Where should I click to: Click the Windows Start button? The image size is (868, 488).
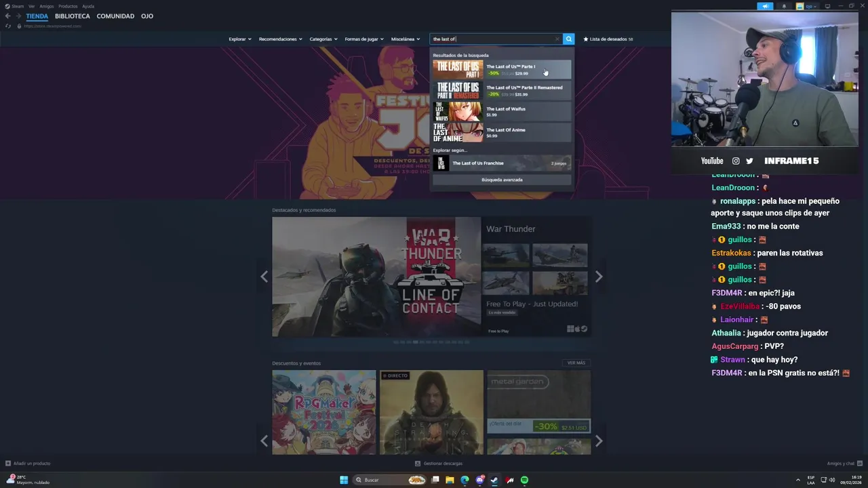point(344,480)
